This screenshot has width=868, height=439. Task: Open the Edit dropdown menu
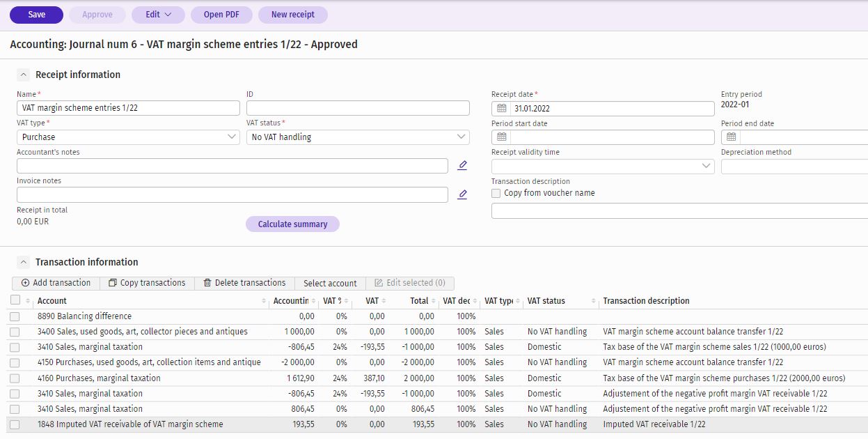(x=158, y=15)
